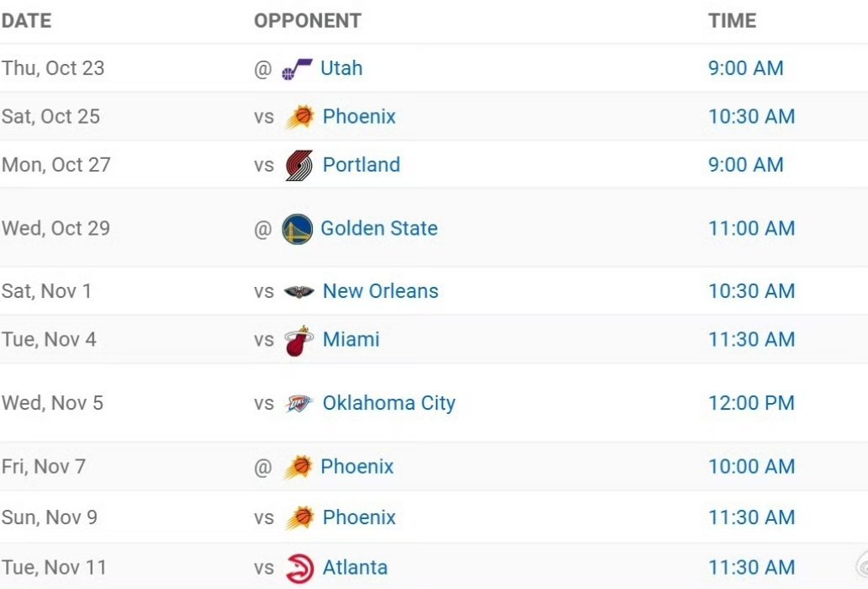
Task: Open the Golden State team link
Action: (378, 228)
